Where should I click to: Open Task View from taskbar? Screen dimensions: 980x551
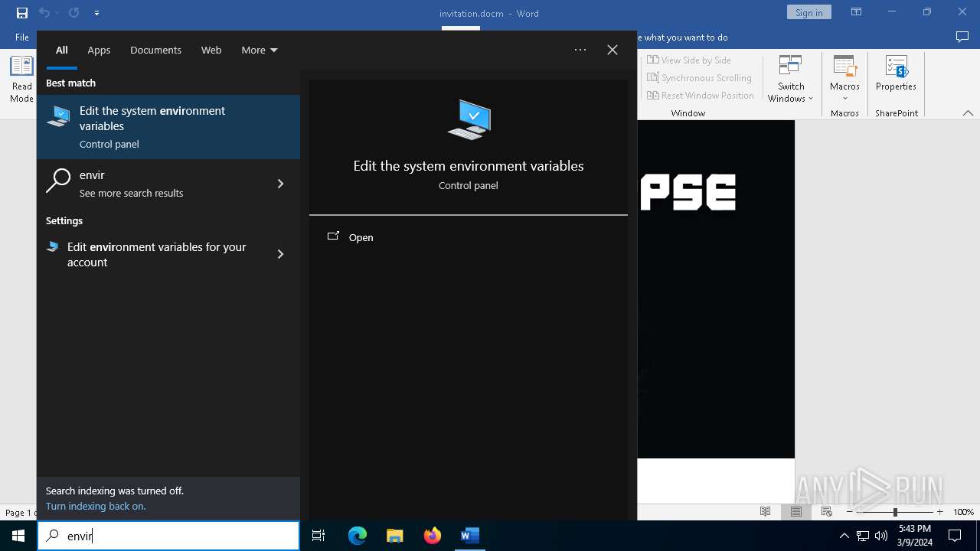[318, 536]
